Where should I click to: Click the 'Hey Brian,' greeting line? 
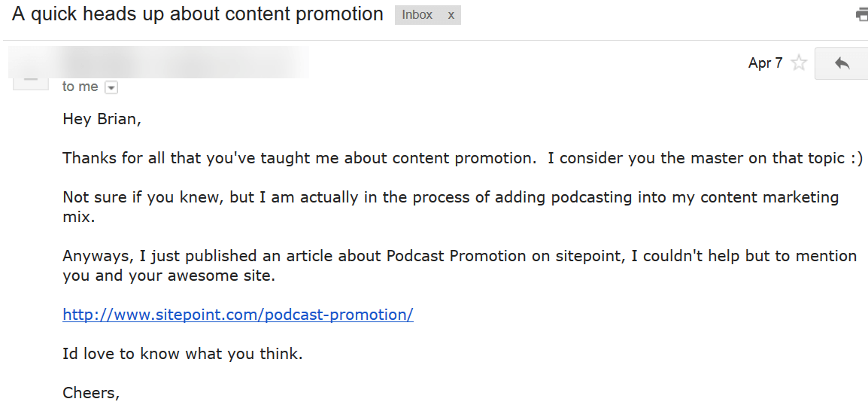[x=102, y=120]
